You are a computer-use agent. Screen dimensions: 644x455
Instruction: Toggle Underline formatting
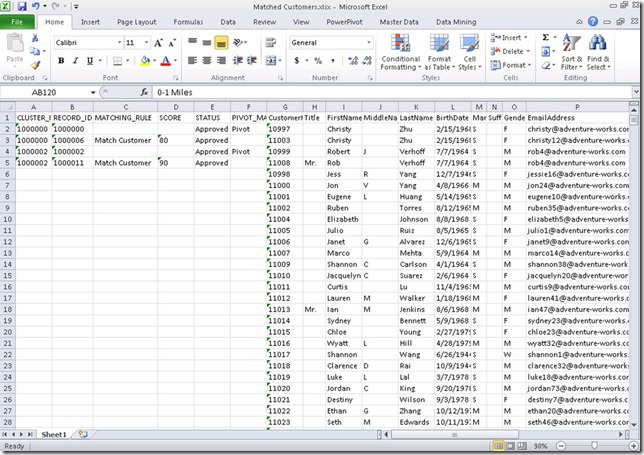(90, 61)
